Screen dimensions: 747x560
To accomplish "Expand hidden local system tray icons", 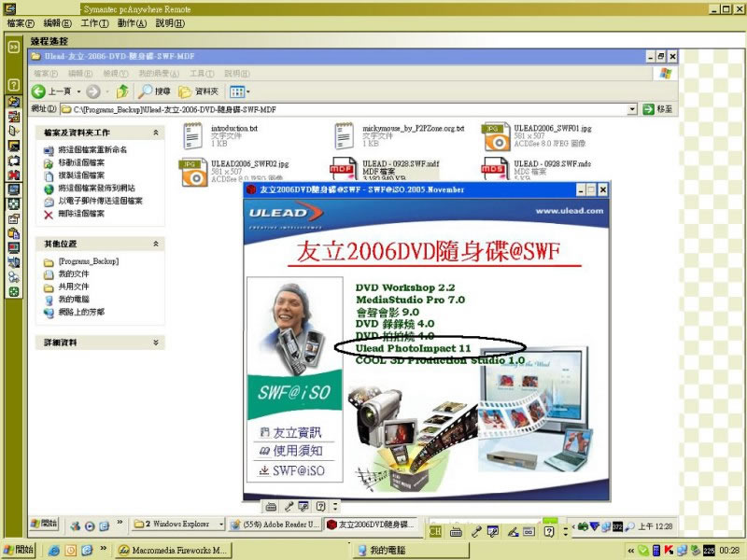I will click(631, 551).
